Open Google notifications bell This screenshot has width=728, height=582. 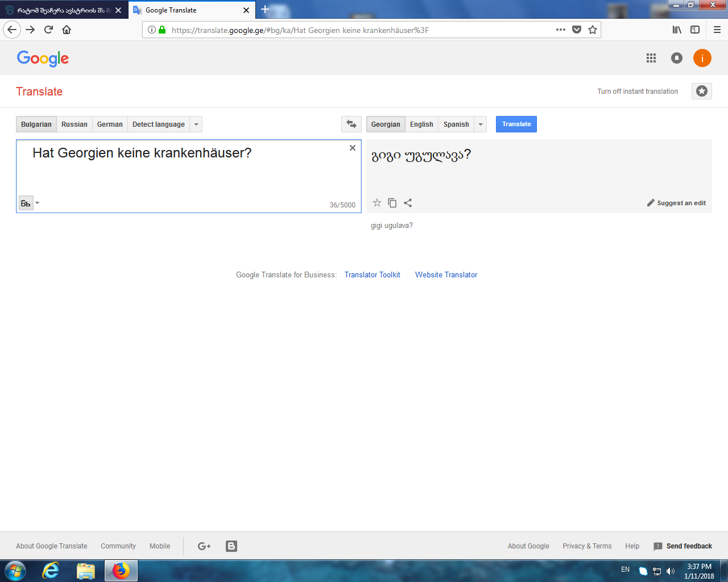coord(677,58)
